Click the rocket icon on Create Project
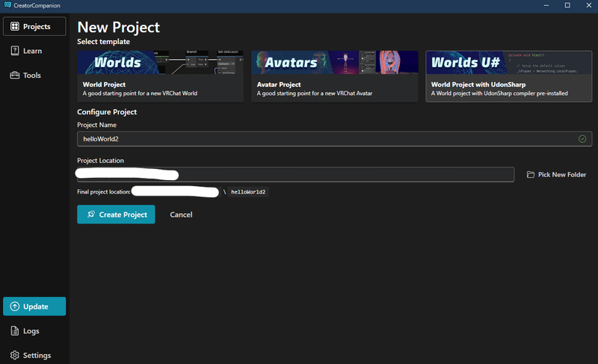Screen dimensions: 598x364 click(x=91, y=215)
